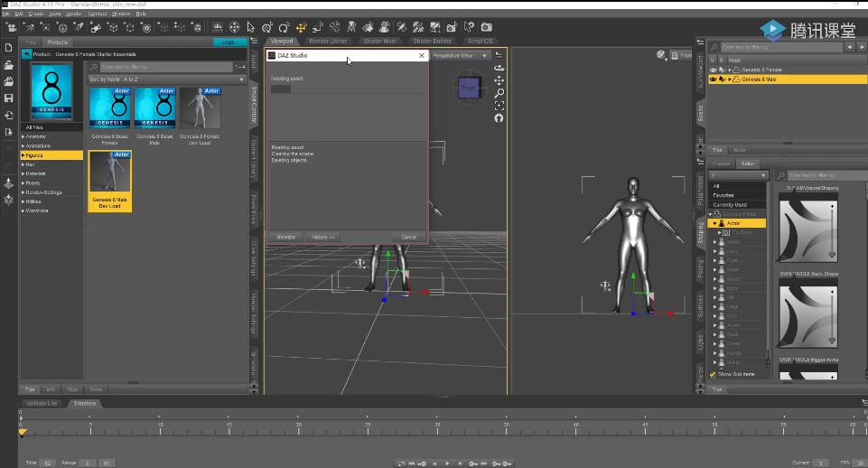The image size is (868, 468).
Task: Click the Scene pane filter search icon
Action: 714,47
